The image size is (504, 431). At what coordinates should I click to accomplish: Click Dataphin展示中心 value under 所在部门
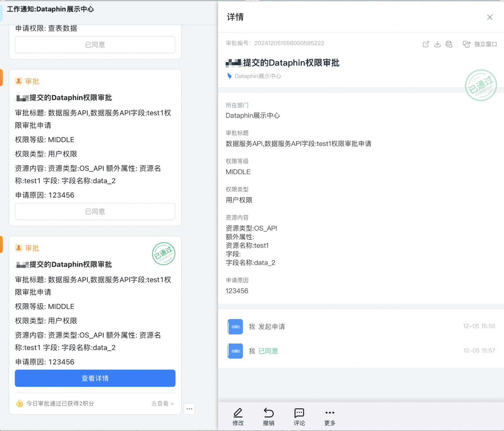point(253,116)
